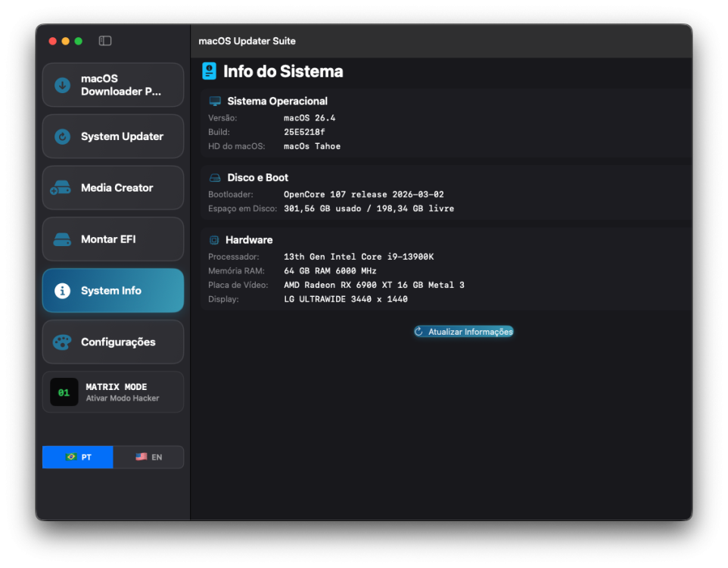Open the Media Creator label

click(117, 188)
